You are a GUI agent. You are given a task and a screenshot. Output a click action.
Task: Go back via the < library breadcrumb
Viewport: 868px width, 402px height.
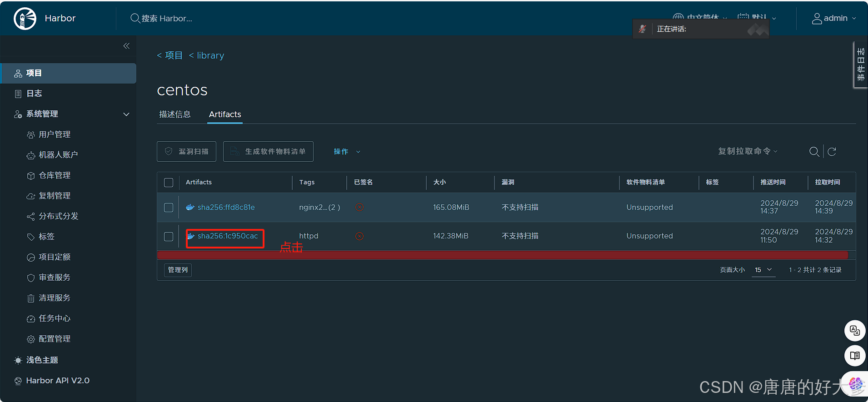coord(206,55)
